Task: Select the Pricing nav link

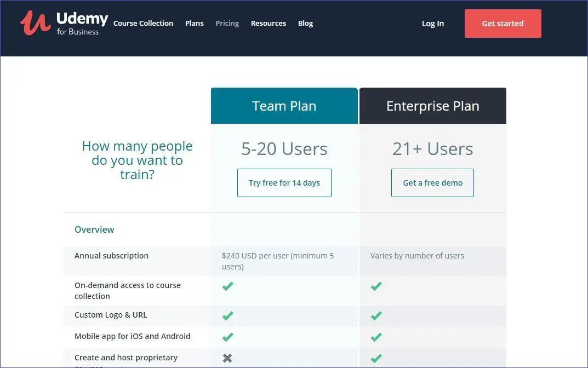Action: pyautogui.click(x=227, y=24)
